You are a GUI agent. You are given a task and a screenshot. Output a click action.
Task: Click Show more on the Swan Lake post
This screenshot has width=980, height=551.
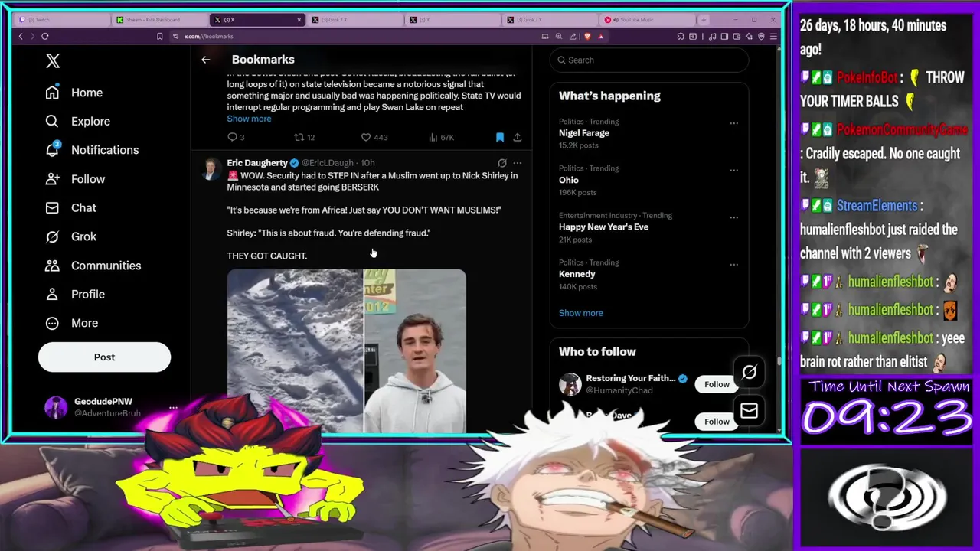[249, 119]
